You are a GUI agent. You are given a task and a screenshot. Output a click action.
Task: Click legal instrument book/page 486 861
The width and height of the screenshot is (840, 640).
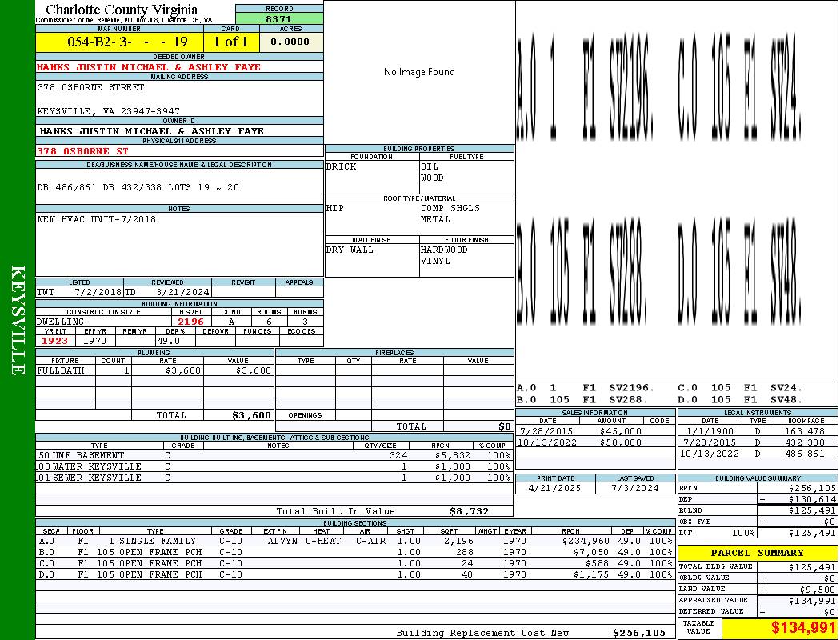point(805,454)
